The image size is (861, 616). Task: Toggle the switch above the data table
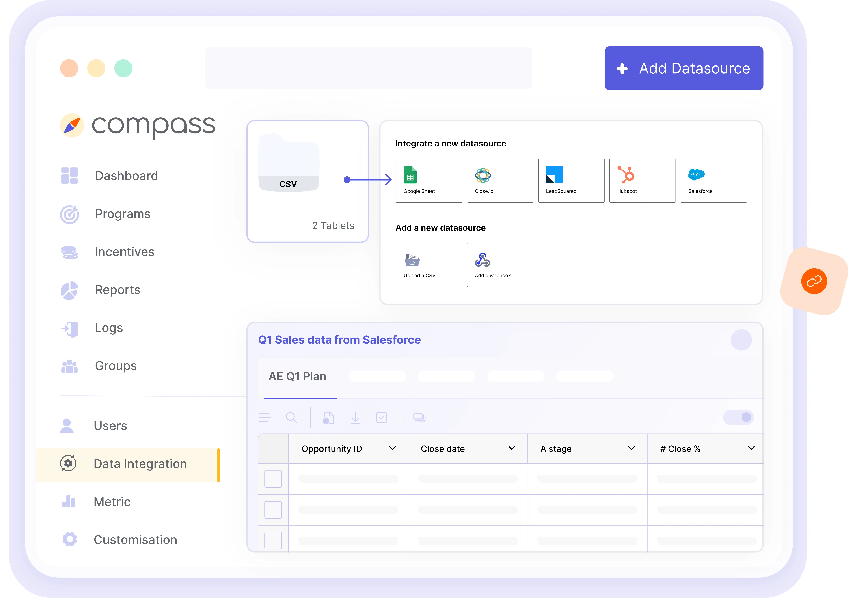[x=738, y=417]
